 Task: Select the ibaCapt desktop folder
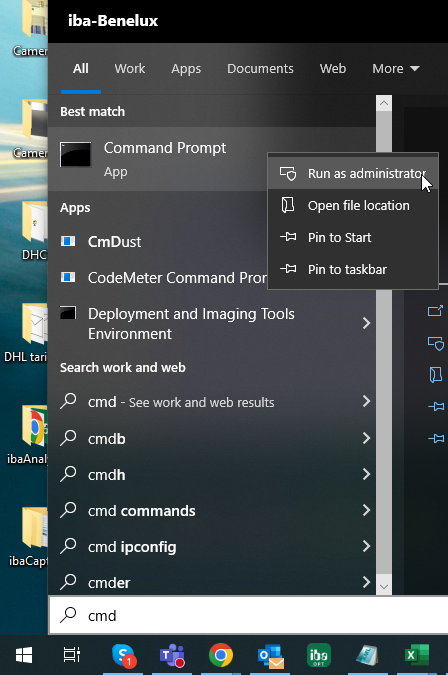pos(28,536)
